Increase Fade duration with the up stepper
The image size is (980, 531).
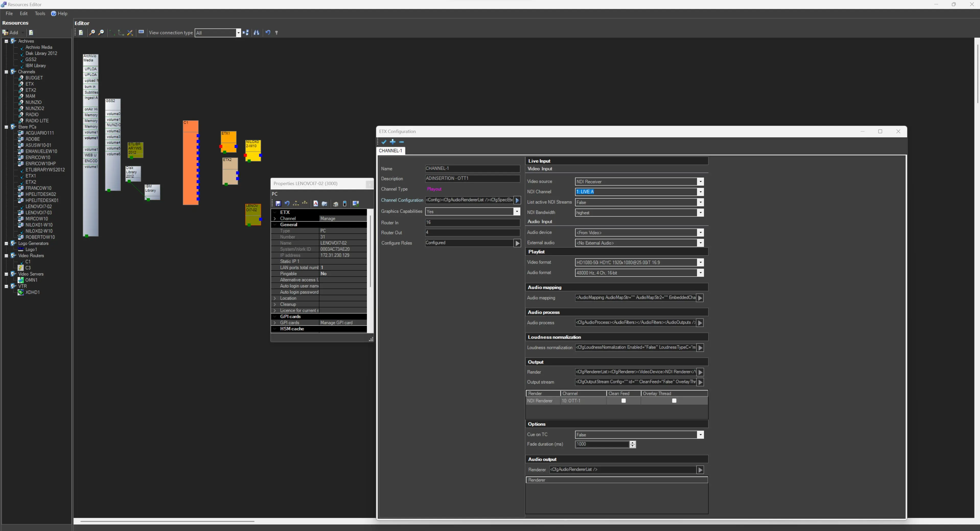pyautogui.click(x=632, y=442)
